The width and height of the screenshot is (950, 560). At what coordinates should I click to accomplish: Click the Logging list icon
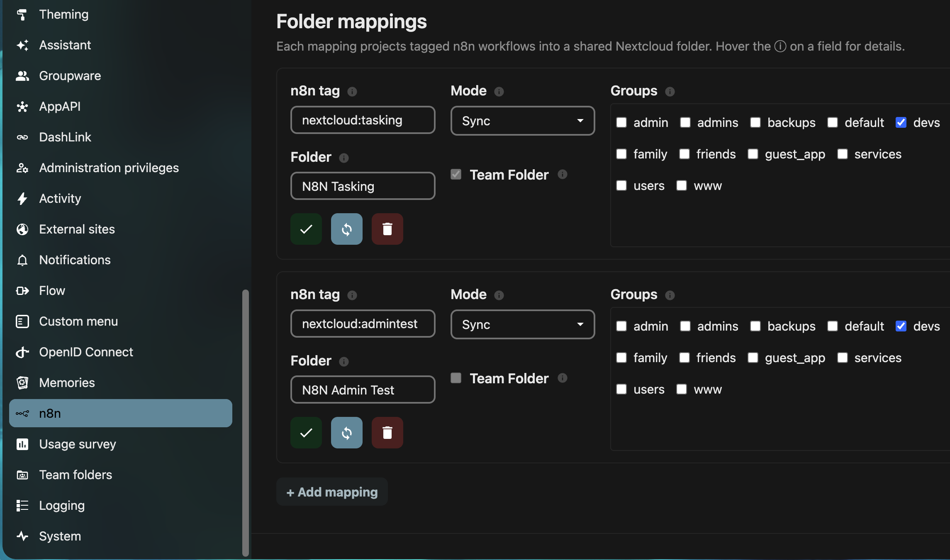[x=22, y=506]
